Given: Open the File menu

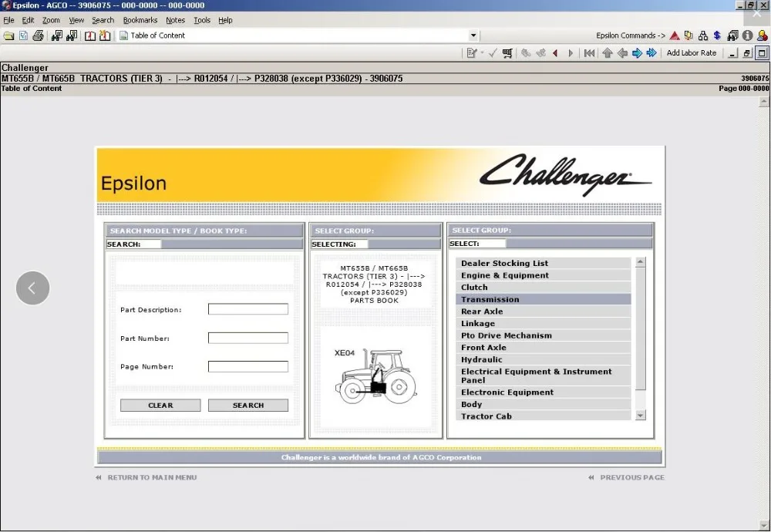Looking at the screenshot, I should (8, 20).
